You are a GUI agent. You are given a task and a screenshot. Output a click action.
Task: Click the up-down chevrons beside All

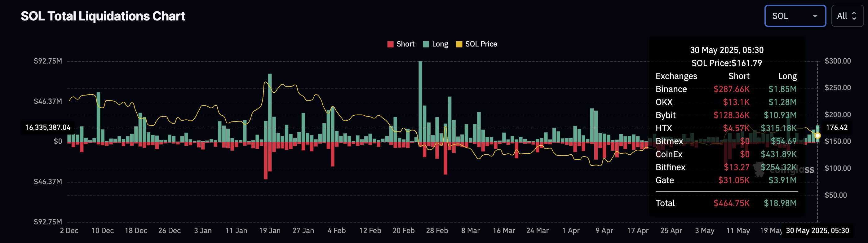[854, 16]
